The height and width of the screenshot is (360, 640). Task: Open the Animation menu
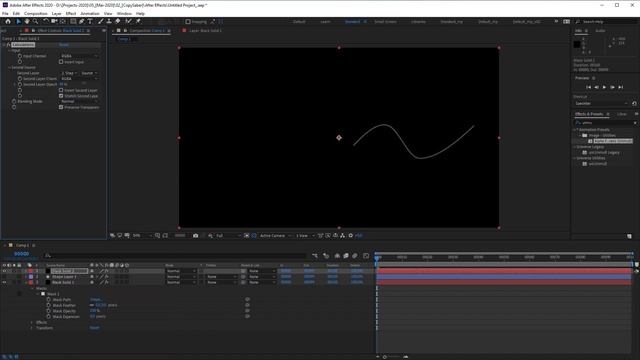click(90, 13)
